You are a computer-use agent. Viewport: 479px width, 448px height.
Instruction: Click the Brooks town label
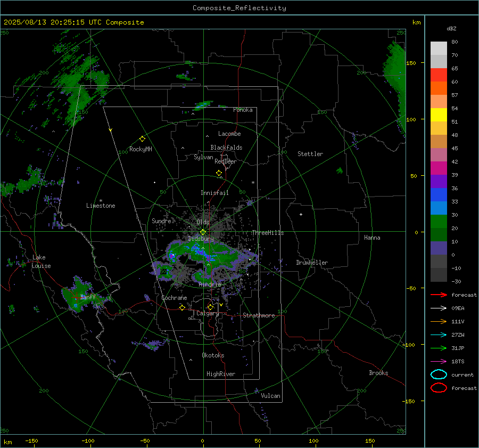378,373
